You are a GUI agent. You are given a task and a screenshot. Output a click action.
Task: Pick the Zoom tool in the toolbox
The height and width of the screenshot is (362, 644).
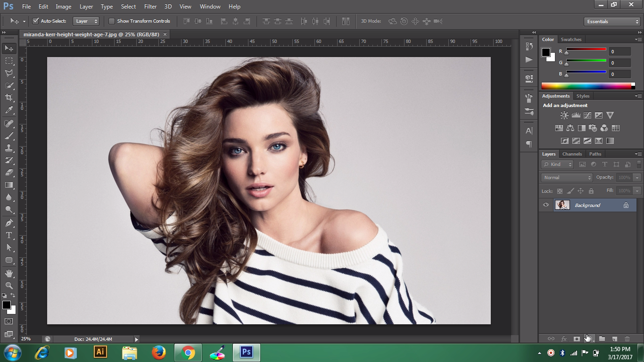point(9,286)
